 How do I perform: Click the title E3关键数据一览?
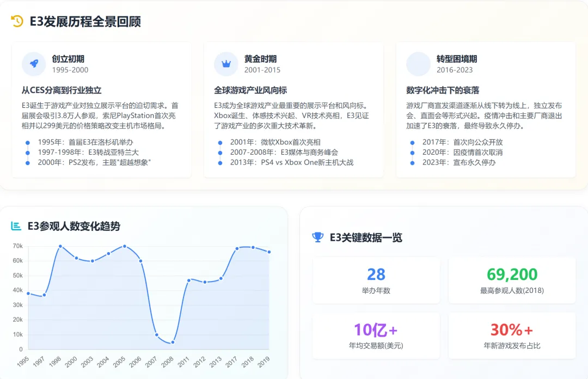[366, 237]
